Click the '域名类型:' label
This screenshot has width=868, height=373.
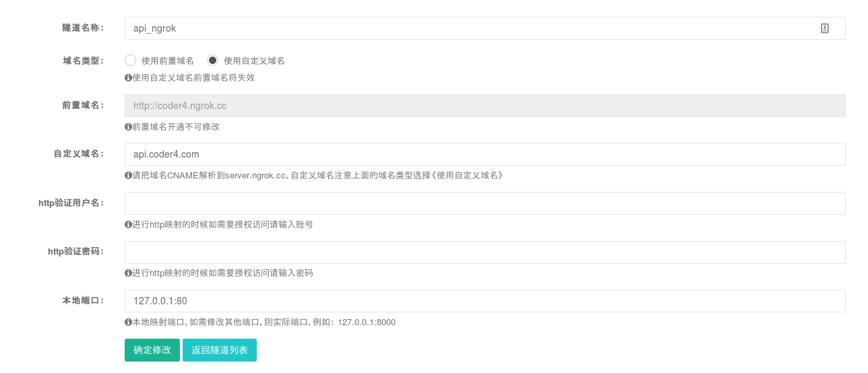[x=83, y=61]
